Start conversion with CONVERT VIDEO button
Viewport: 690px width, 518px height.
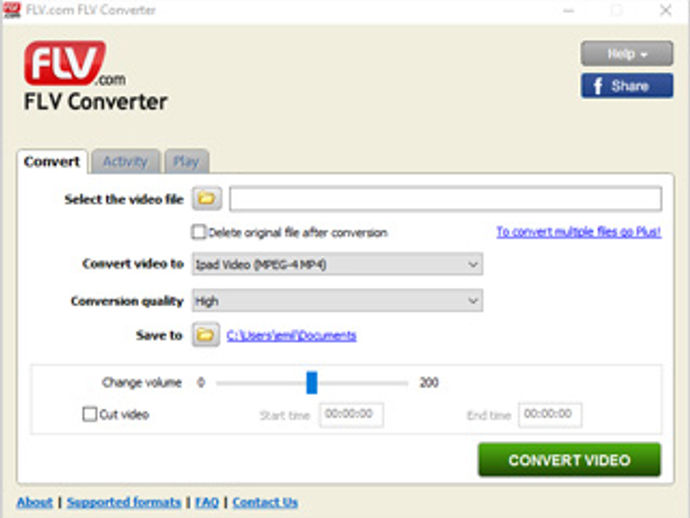[569, 460]
